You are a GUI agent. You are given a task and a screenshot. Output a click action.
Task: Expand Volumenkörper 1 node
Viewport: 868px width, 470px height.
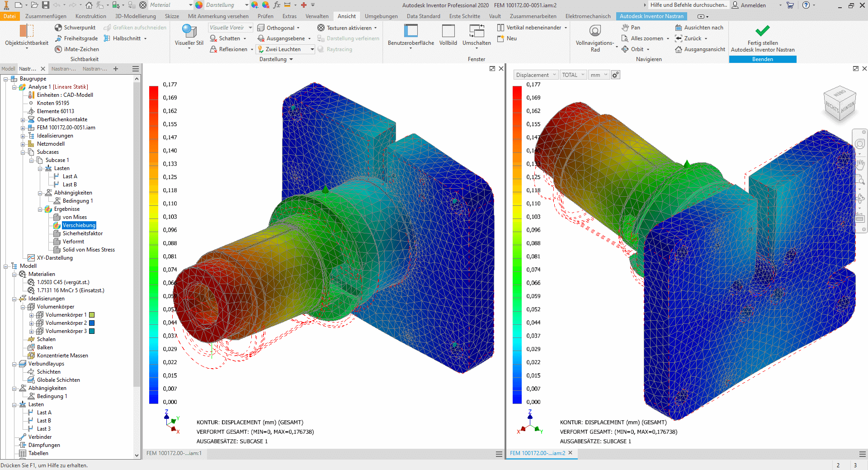(31, 315)
